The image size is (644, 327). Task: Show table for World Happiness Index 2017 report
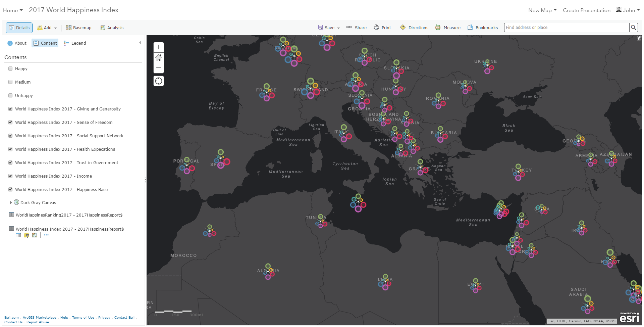[x=18, y=235]
